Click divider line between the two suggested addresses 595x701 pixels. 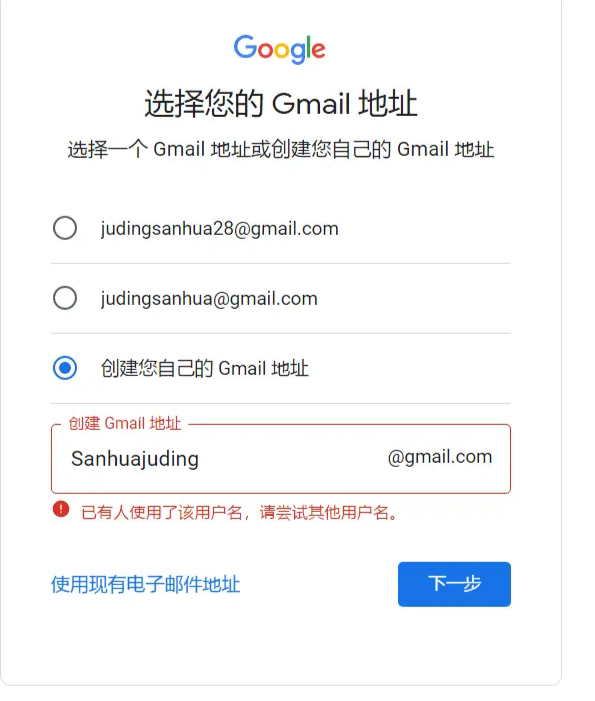[x=281, y=263]
